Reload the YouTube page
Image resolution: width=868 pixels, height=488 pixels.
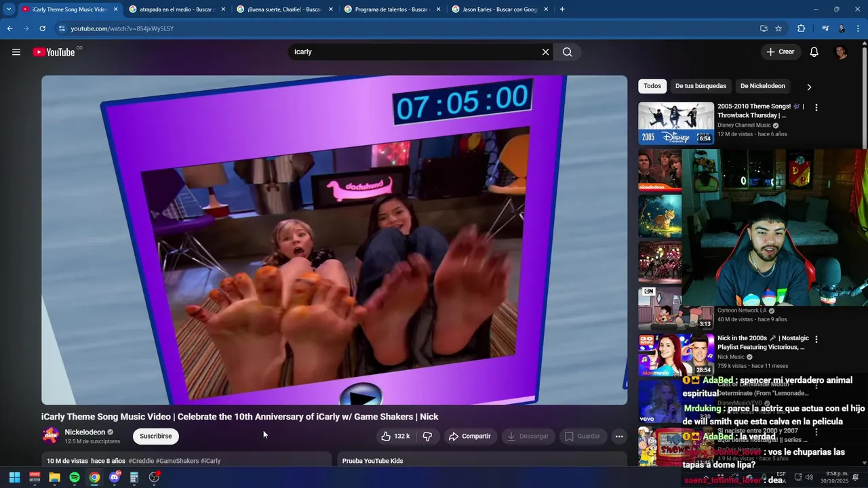point(42,28)
